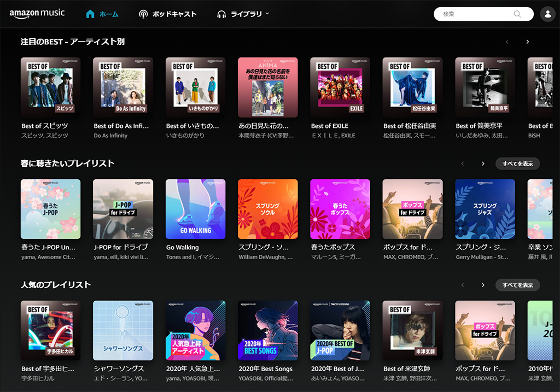Click the Amazon Music logo
Image resolution: width=560 pixels, height=392 pixels.
(37, 14)
